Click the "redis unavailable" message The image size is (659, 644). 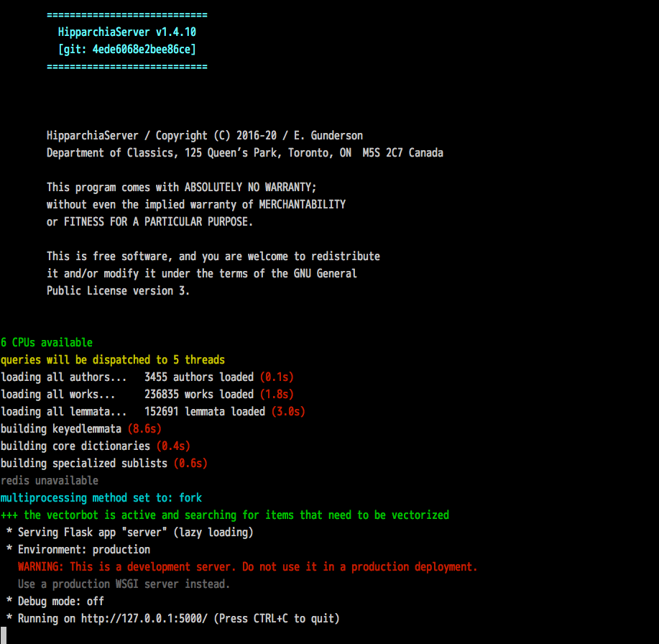tap(50, 480)
